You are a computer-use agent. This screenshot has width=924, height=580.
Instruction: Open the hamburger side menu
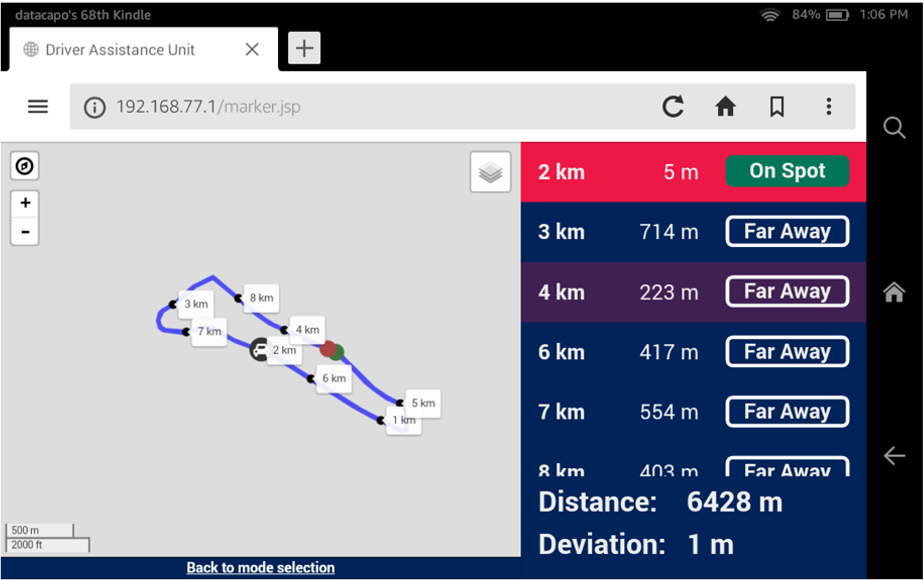pos(38,107)
